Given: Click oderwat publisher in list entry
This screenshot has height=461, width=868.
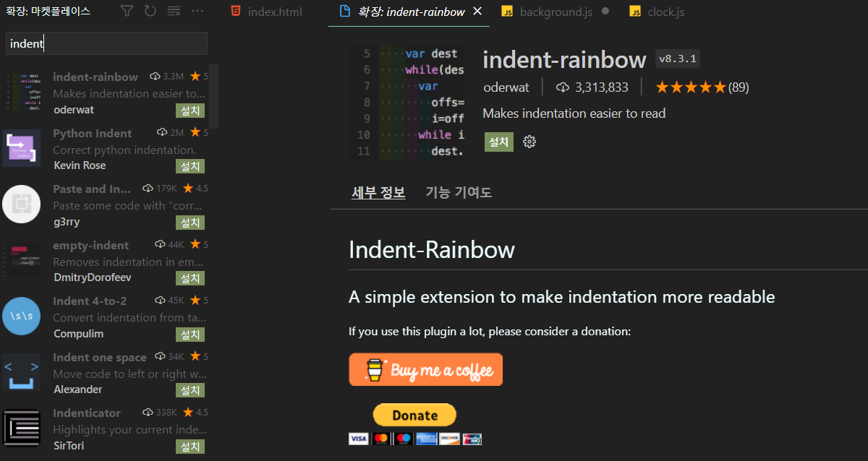Looking at the screenshot, I should pos(74,110).
